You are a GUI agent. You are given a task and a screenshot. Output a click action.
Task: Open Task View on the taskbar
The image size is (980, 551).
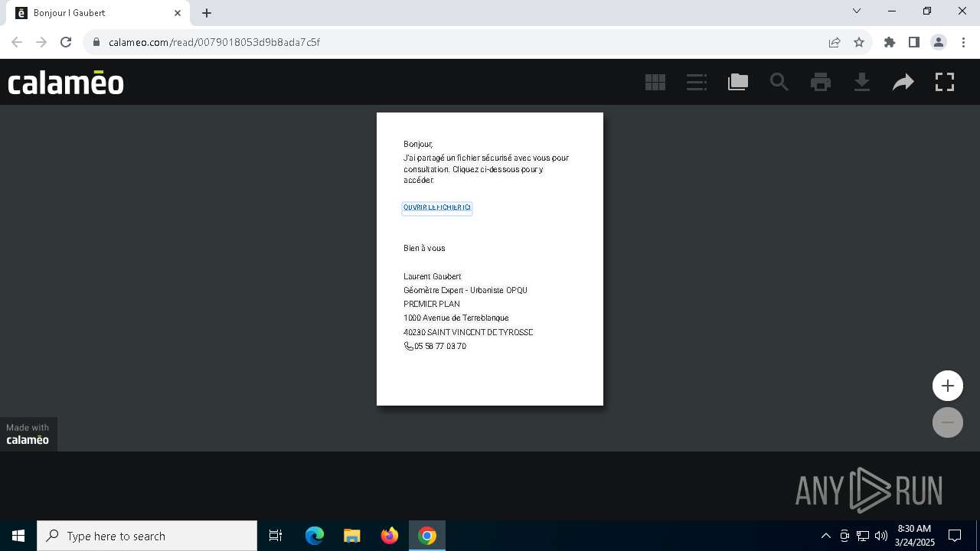tap(276, 536)
